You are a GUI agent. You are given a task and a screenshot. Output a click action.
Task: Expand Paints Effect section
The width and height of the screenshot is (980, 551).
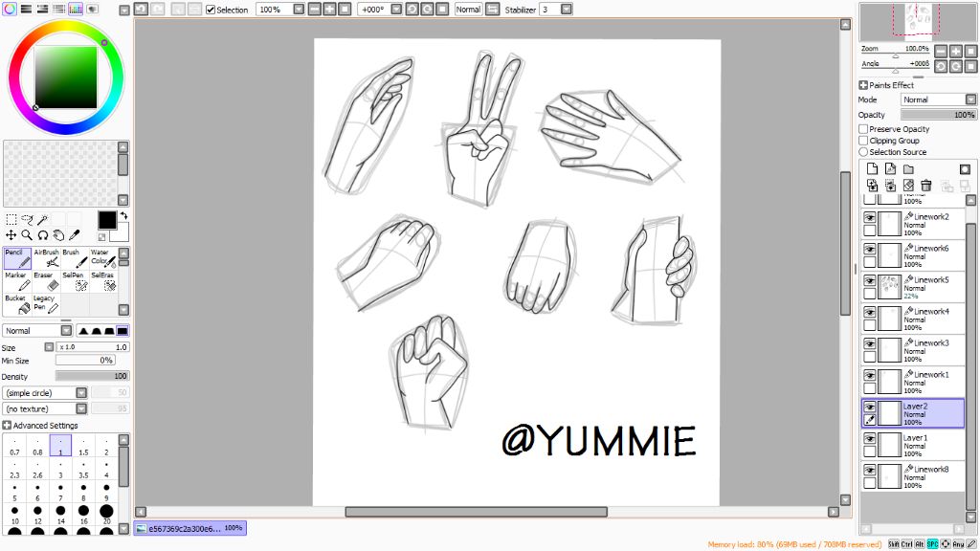(863, 85)
